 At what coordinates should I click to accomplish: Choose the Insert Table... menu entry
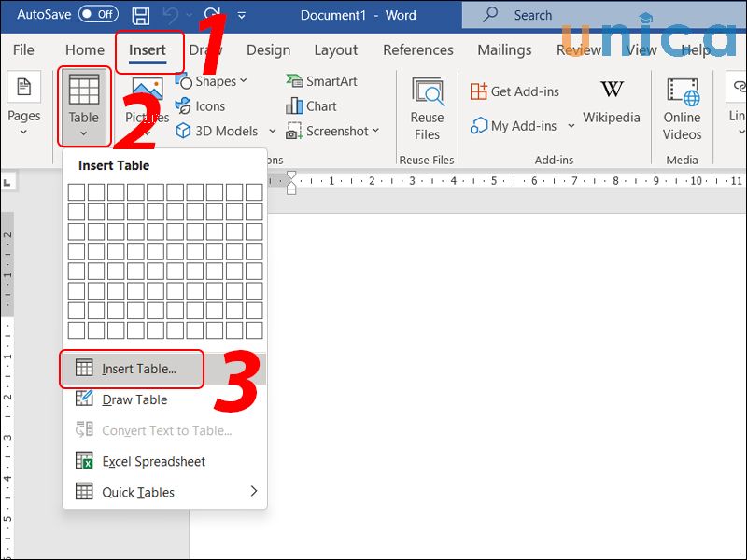(x=164, y=369)
